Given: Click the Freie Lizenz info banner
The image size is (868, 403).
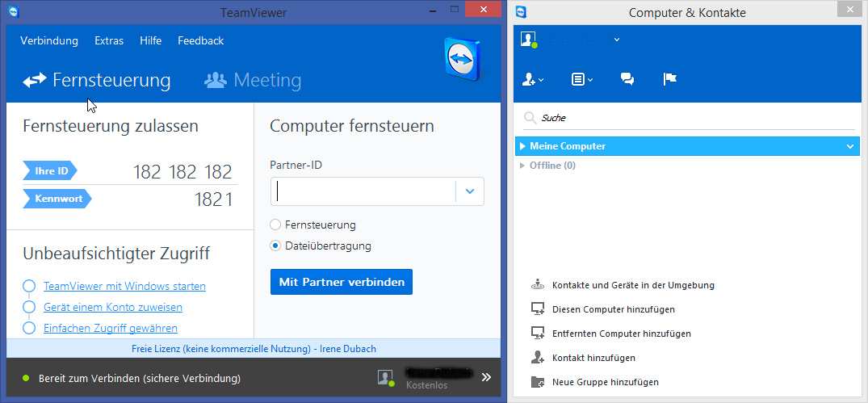Looking at the screenshot, I should (254, 349).
